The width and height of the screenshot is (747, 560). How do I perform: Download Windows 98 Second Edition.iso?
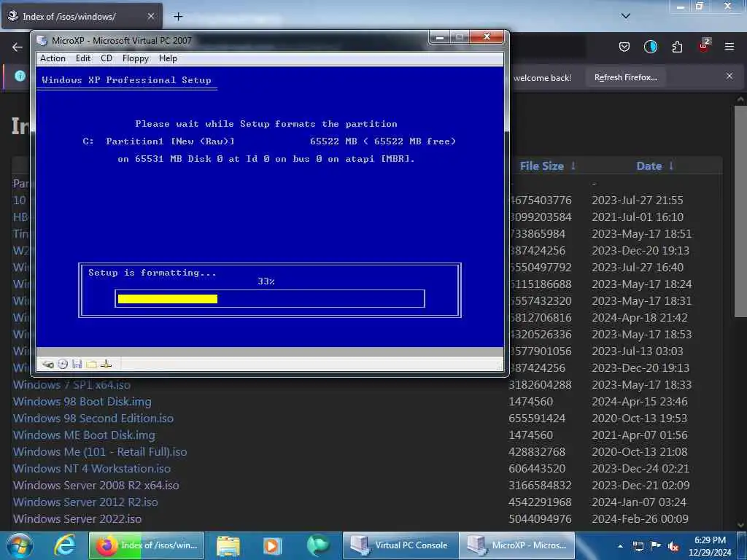pos(93,418)
